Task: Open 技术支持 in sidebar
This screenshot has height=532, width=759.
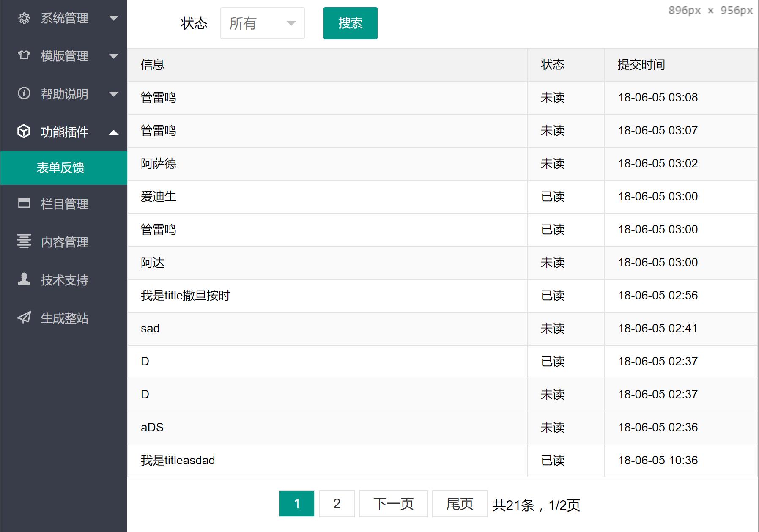Action: [64, 280]
